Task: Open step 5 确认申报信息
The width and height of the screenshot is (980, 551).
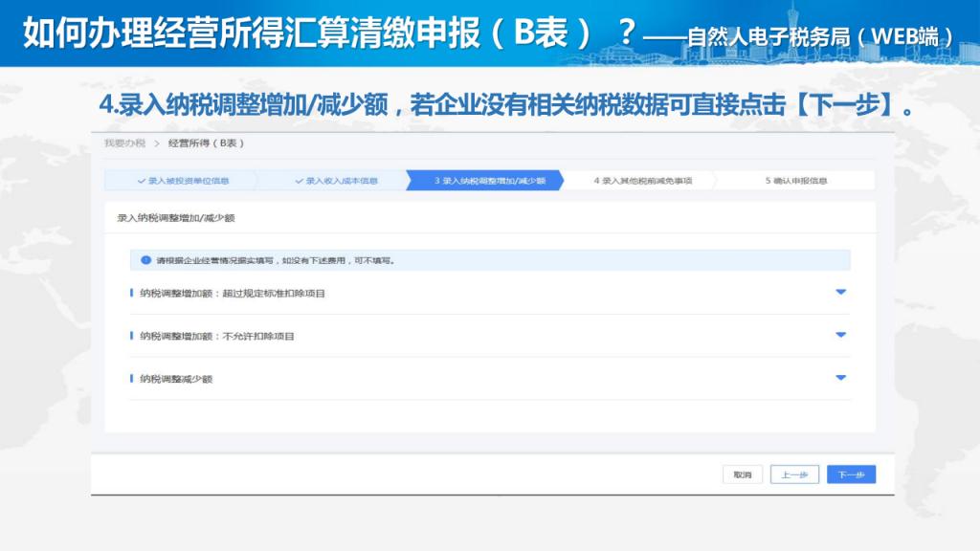Action: click(795, 181)
